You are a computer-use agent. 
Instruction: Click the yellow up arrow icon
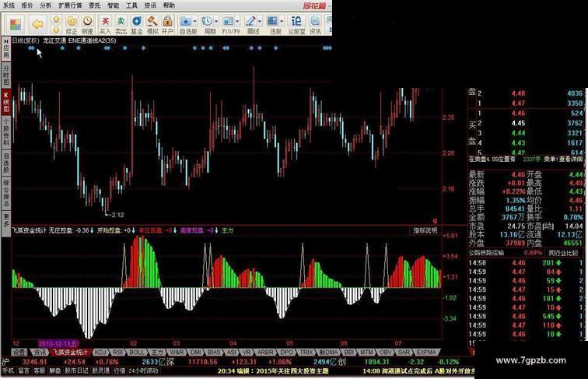(56, 19)
